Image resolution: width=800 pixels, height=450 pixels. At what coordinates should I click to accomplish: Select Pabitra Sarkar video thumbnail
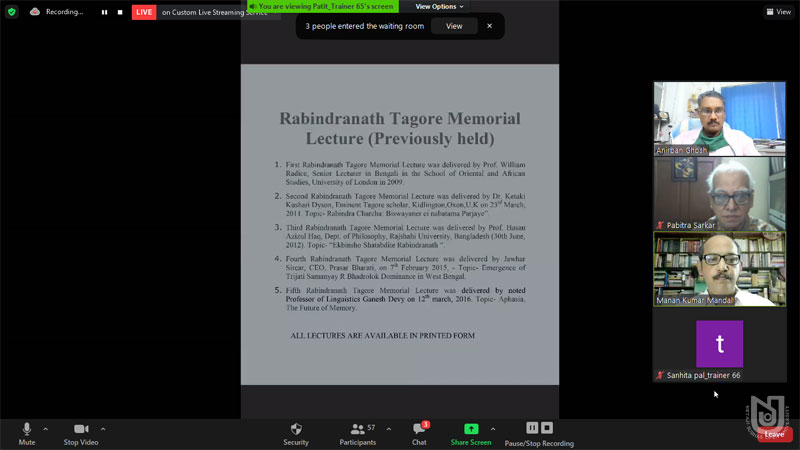coord(719,194)
